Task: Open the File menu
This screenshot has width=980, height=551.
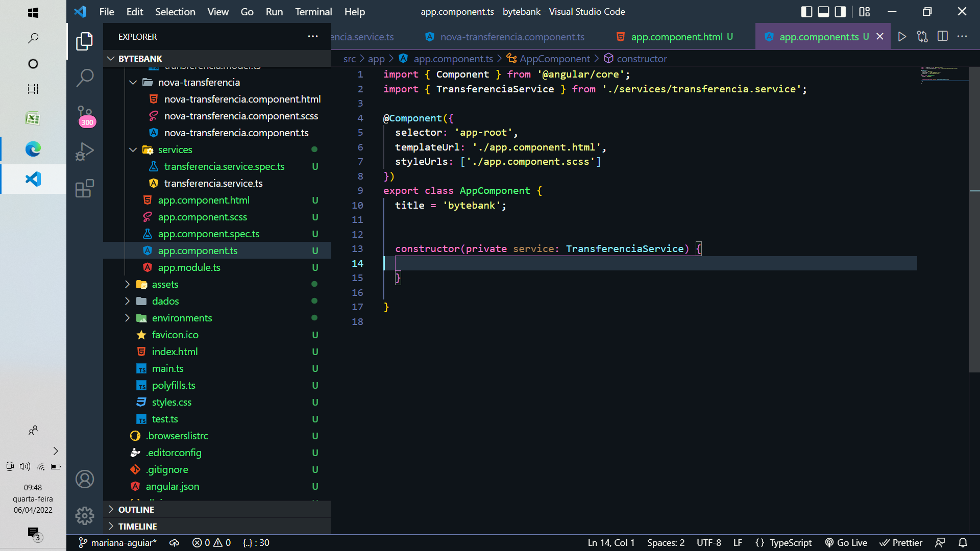Action: 107,12
